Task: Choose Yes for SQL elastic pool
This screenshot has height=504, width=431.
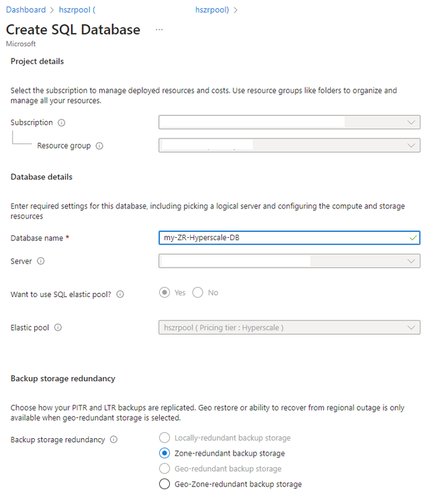Action: (x=164, y=293)
